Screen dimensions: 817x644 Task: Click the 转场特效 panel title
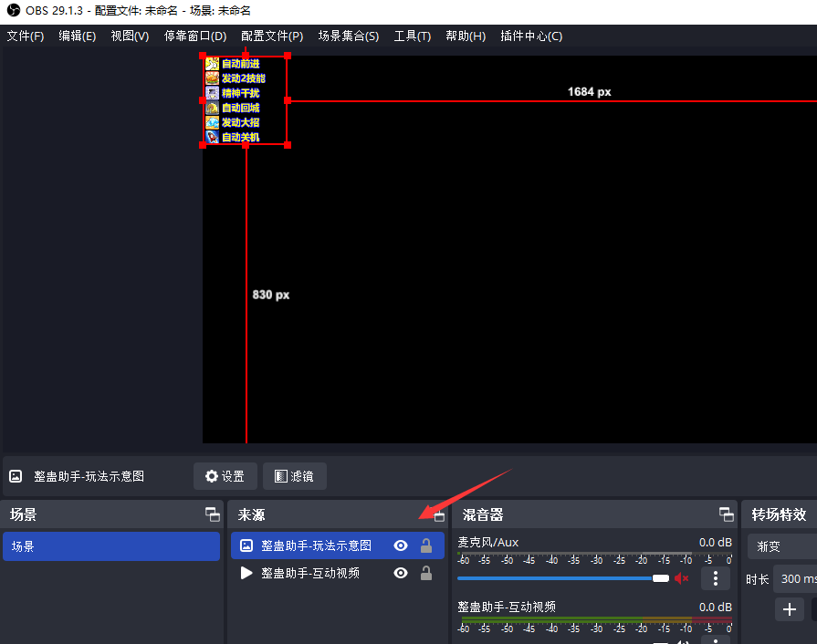pos(779,514)
